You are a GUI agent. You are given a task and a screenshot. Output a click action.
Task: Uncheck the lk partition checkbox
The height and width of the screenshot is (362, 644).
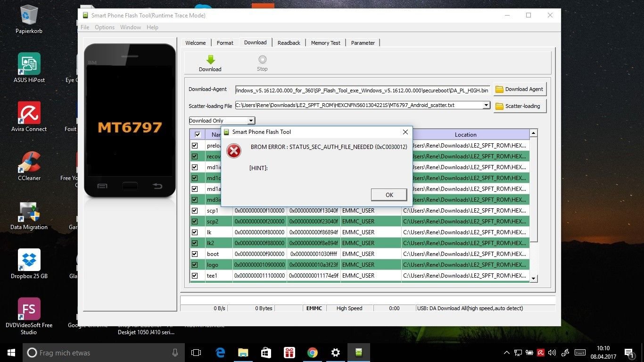pos(195,232)
